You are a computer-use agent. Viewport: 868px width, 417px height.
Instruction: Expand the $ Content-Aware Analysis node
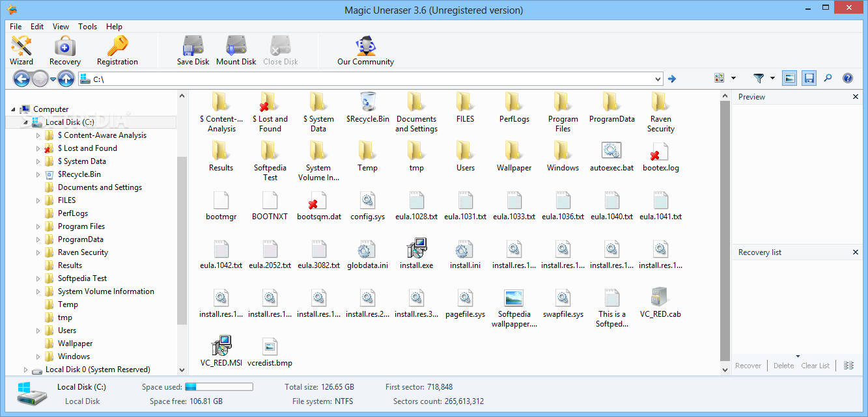(x=38, y=135)
